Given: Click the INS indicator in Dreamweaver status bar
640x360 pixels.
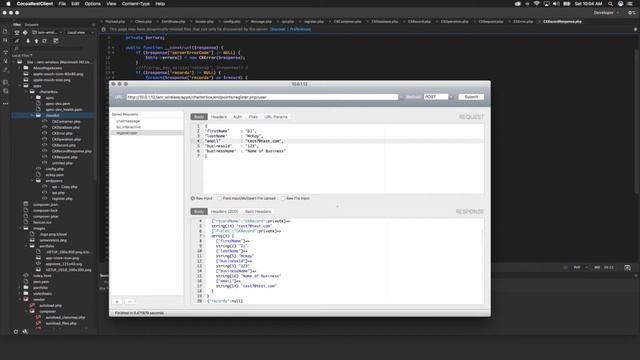Looking at the screenshot, I should [597, 267].
